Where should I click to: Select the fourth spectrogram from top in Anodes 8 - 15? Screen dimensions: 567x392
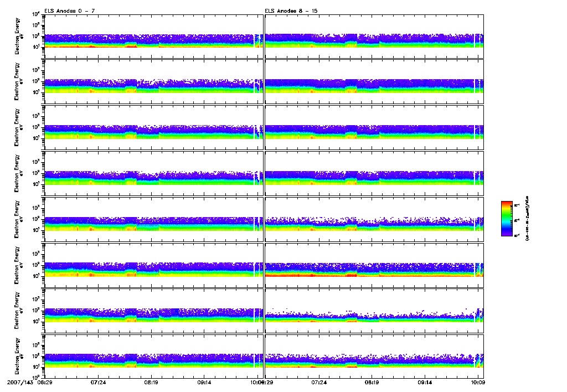pyautogui.click(x=374, y=174)
